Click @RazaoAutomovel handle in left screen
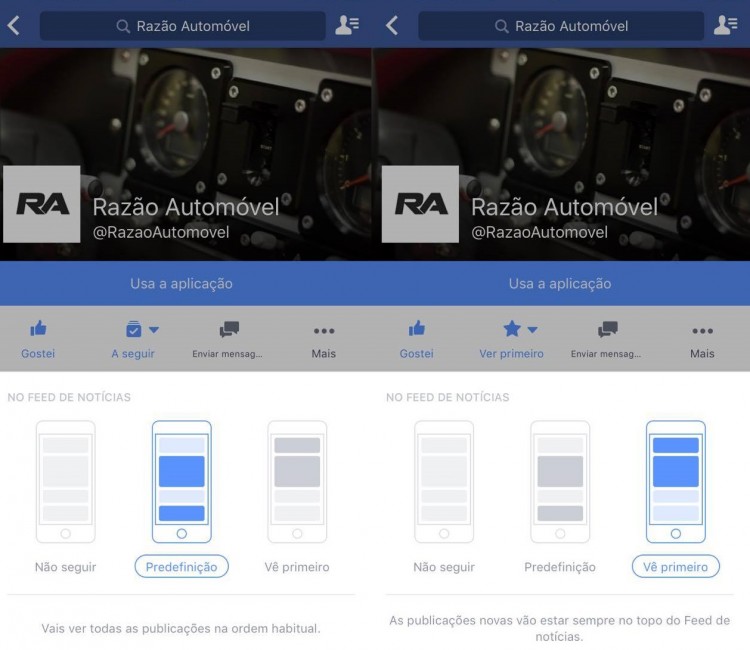This screenshot has height=650, width=750. (161, 232)
